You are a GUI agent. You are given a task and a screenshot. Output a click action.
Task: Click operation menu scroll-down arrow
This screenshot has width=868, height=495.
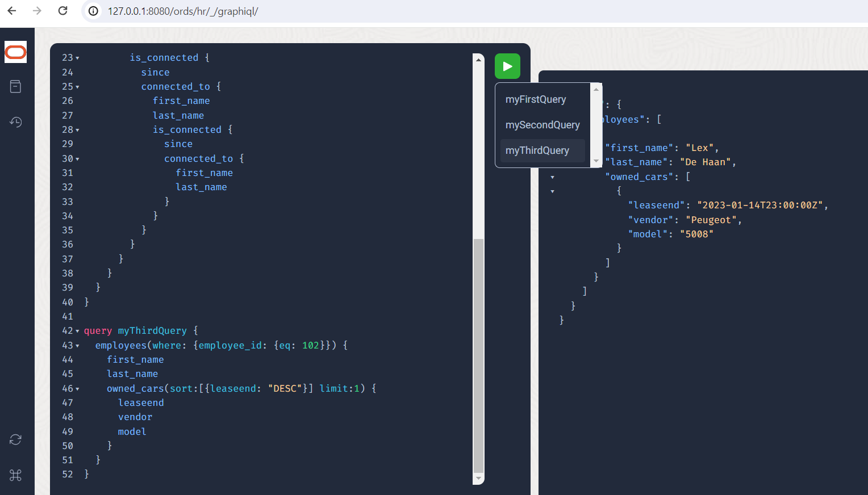tap(596, 161)
